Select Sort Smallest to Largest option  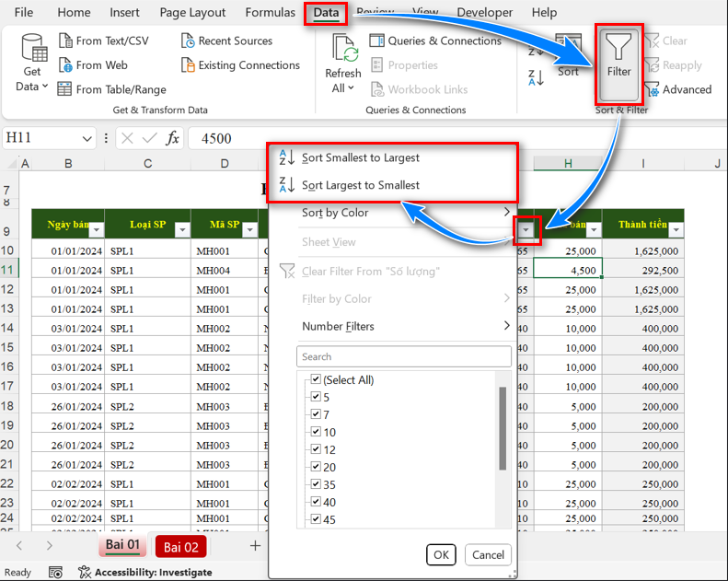360,157
